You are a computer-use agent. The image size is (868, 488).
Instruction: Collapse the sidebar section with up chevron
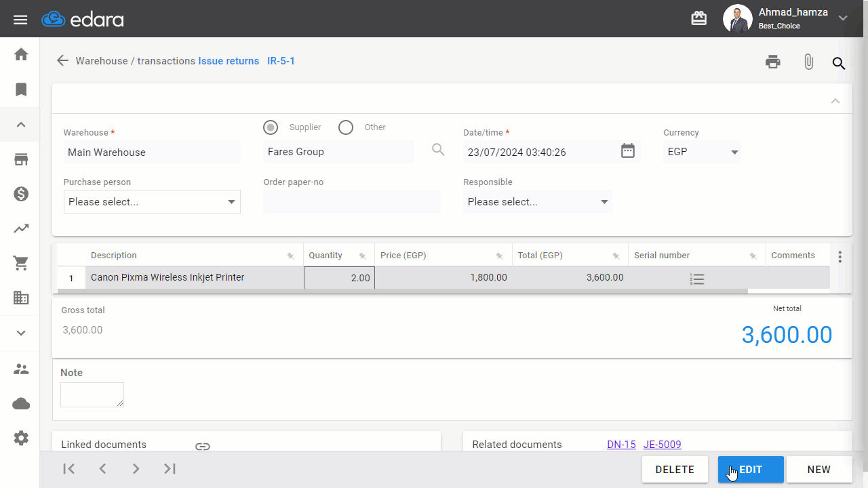point(21,125)
